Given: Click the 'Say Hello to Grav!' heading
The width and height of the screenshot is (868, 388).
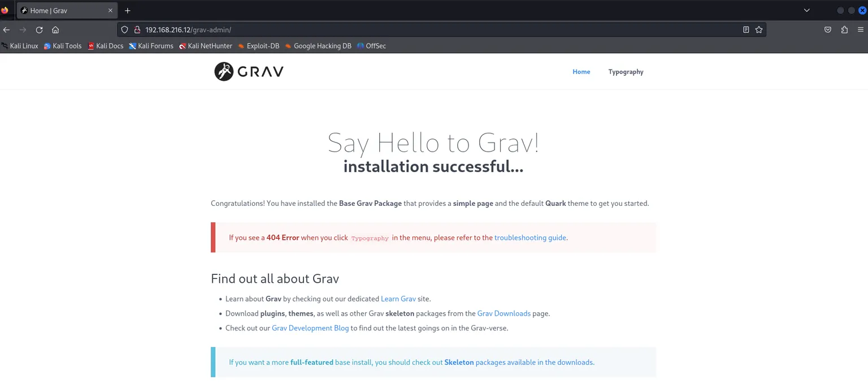Looking at the screenshot, I should pos(433,142).
